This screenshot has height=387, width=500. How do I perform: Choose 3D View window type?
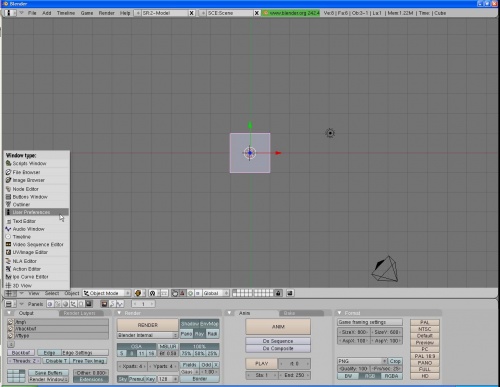pos(37,286)
